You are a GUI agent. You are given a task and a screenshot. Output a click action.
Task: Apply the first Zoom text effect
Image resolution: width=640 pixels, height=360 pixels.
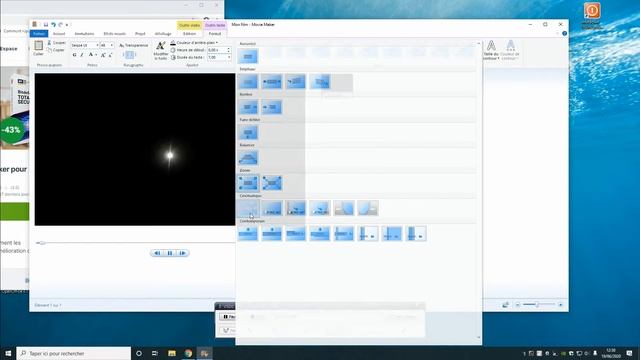tap(248, 183)
